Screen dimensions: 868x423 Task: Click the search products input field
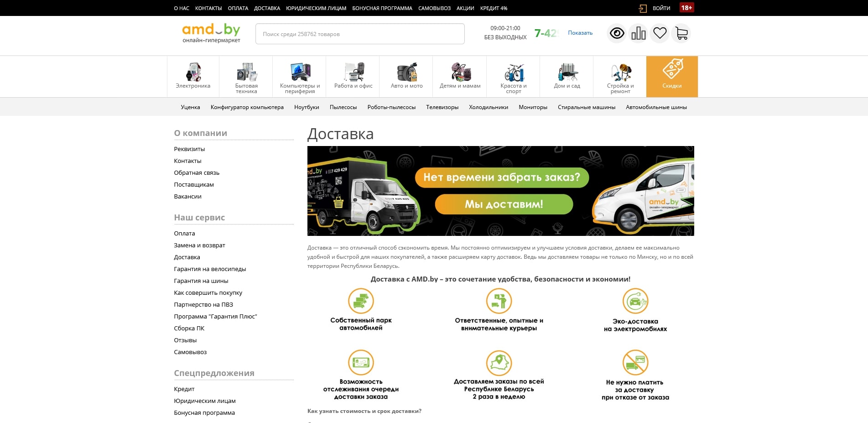tap(360, 33)
